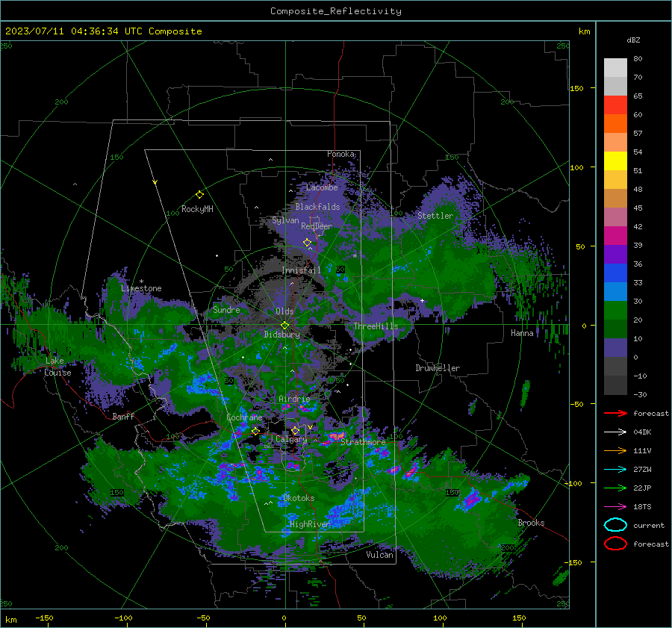Click the RockyMH label
This screenshot has height=628, width=672.
197,209
